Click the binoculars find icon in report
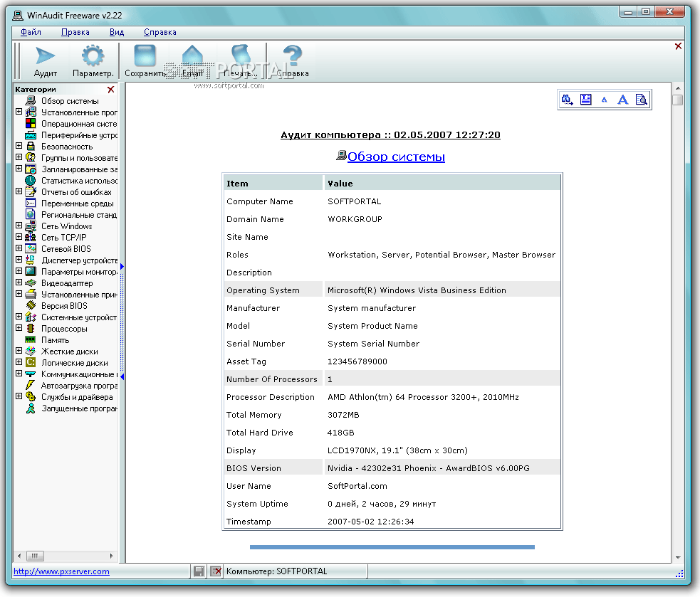Screen dimensions: 700x597 point(567,100)
